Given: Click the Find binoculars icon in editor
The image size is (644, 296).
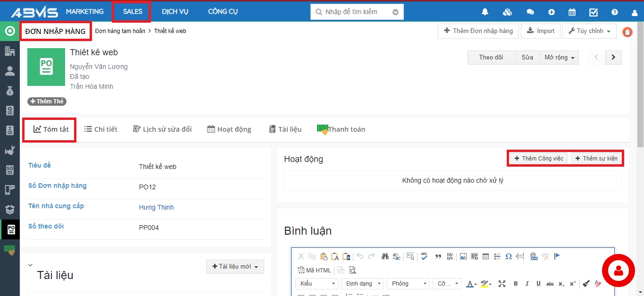Looking at the screenshot, I should click(x=385, y=256).
